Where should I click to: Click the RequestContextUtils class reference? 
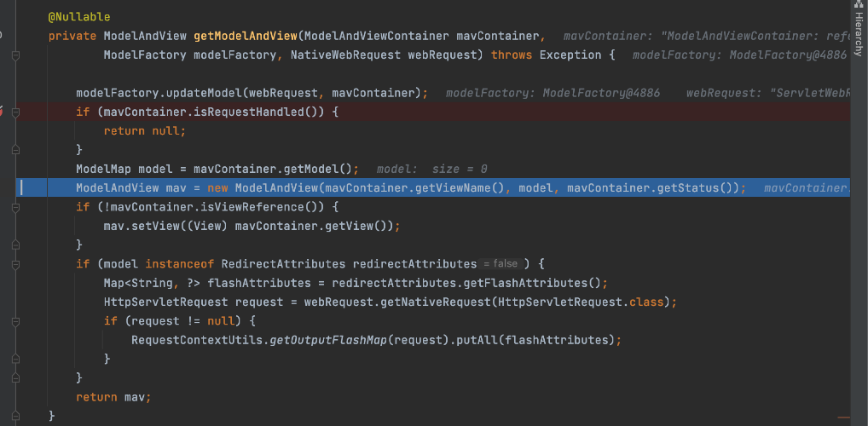(x=198, y=341)
